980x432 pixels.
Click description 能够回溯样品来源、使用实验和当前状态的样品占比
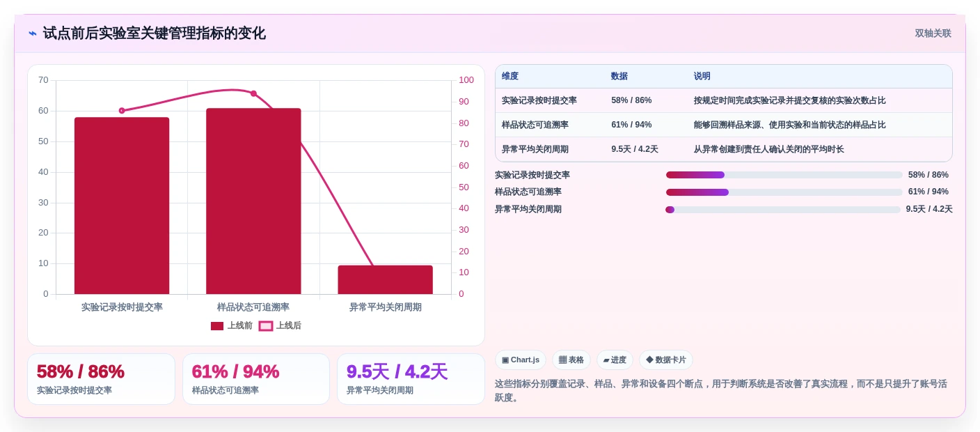coord(790,125)
